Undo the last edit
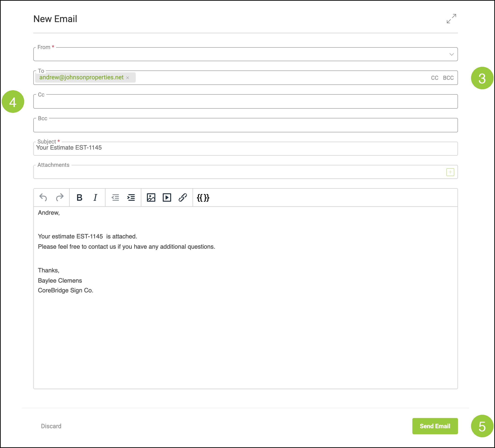The image size is (495, 448). click(43, 197)
